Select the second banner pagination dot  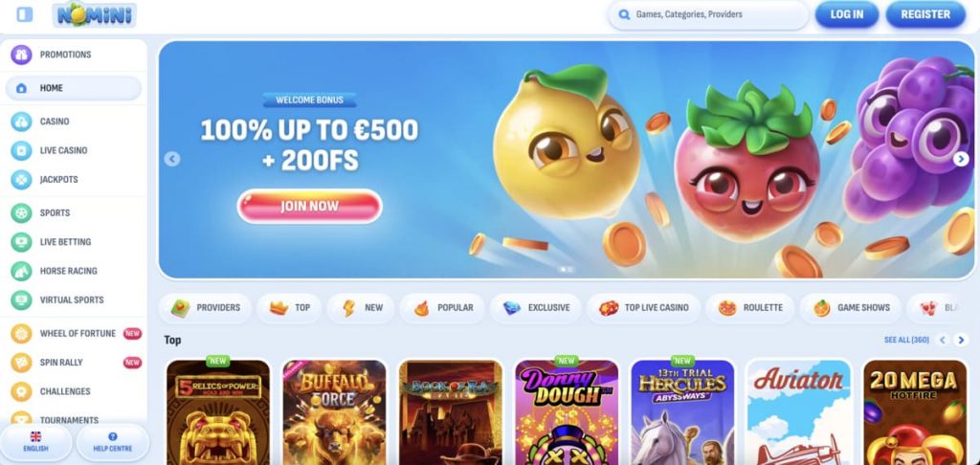(x=569, y=270)
